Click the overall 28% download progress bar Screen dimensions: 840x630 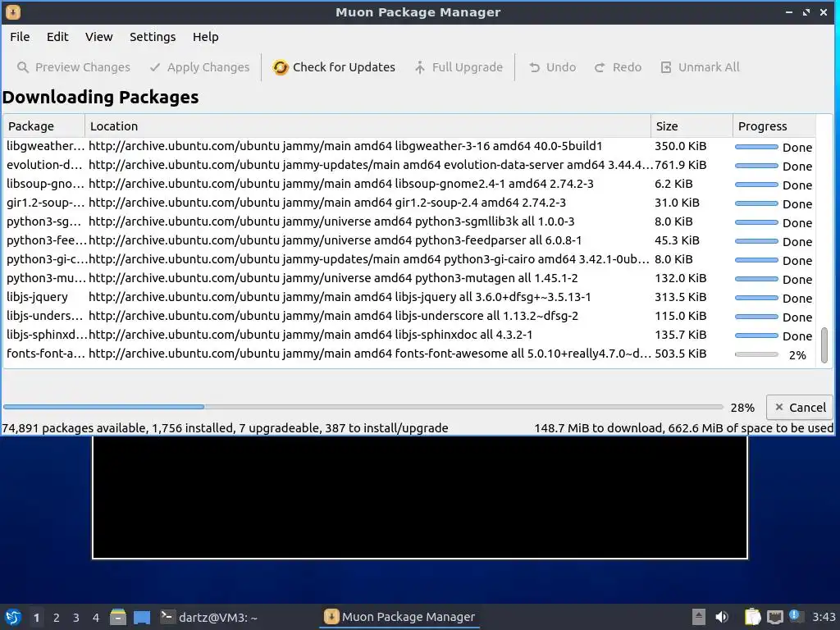click(363, 407)
